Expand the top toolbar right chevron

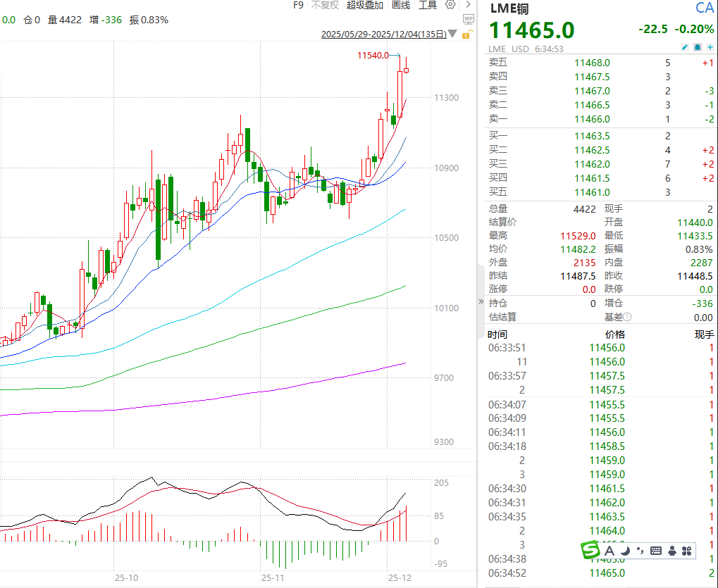click(x=468, y=5)
